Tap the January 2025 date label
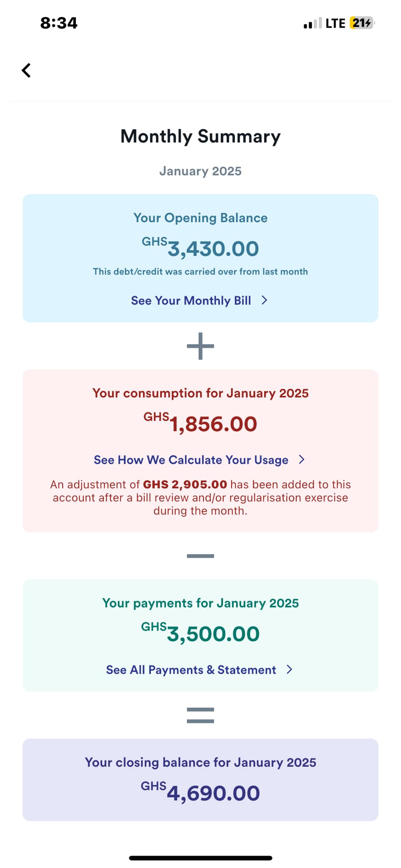 point(200,171)
